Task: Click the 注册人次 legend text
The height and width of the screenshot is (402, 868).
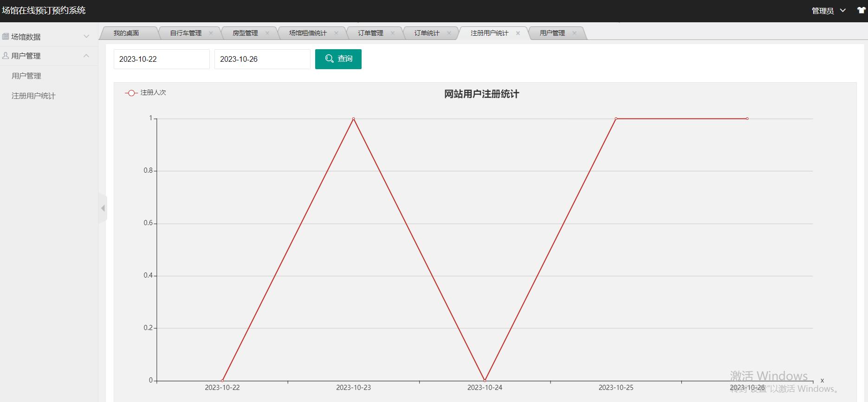Action: pyautogui.click(x=153, y=93)
